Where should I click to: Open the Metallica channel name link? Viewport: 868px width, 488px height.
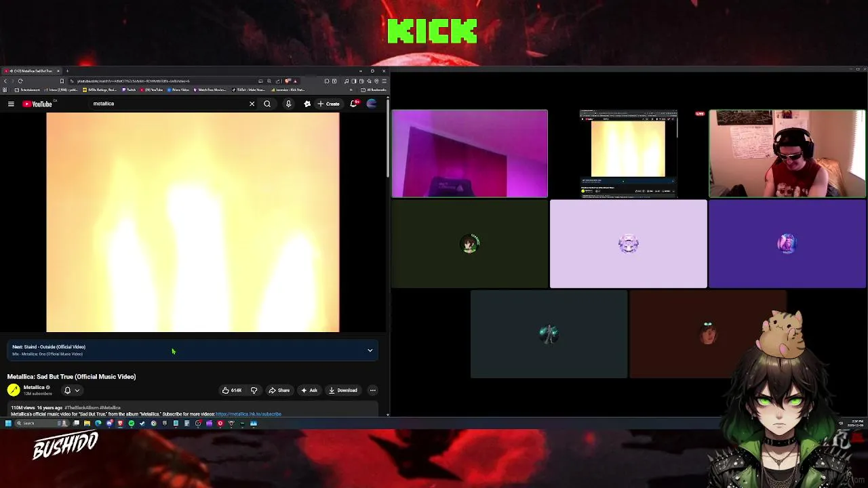(x=34, y=388)
